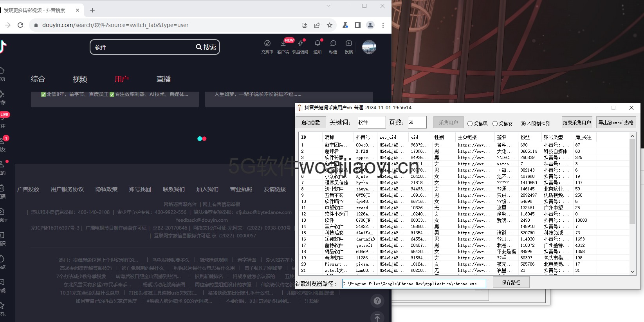The width and height of the screenshot is (644, 322).
Task: Open 客户端 download icon
Action: click(x=283, y=47)
